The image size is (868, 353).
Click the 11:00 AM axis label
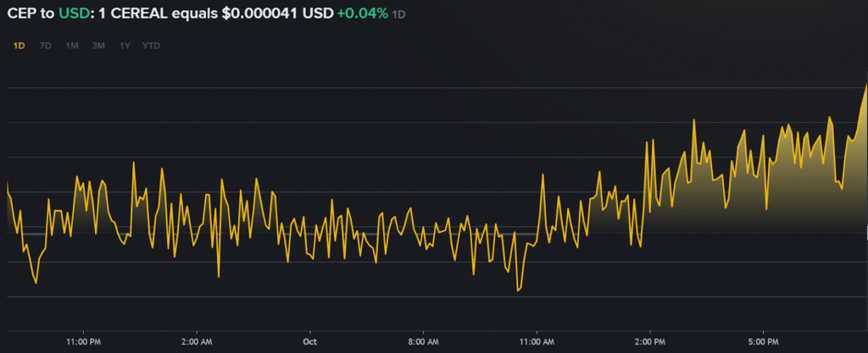point(537,342)
